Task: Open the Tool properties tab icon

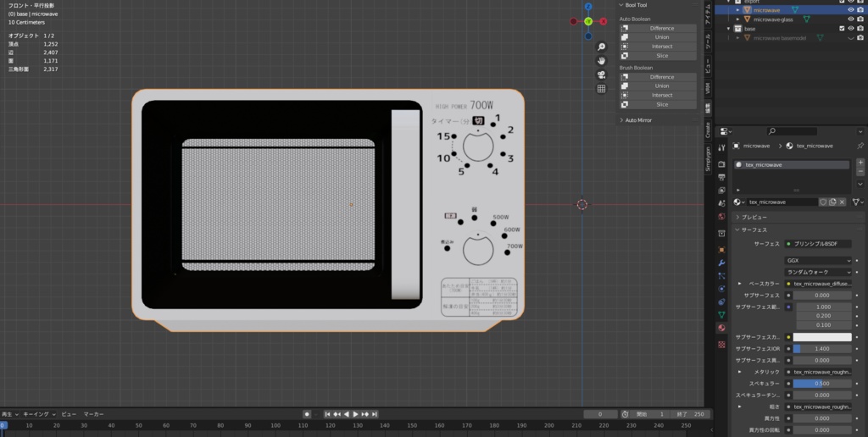Action: click(721, 147)
